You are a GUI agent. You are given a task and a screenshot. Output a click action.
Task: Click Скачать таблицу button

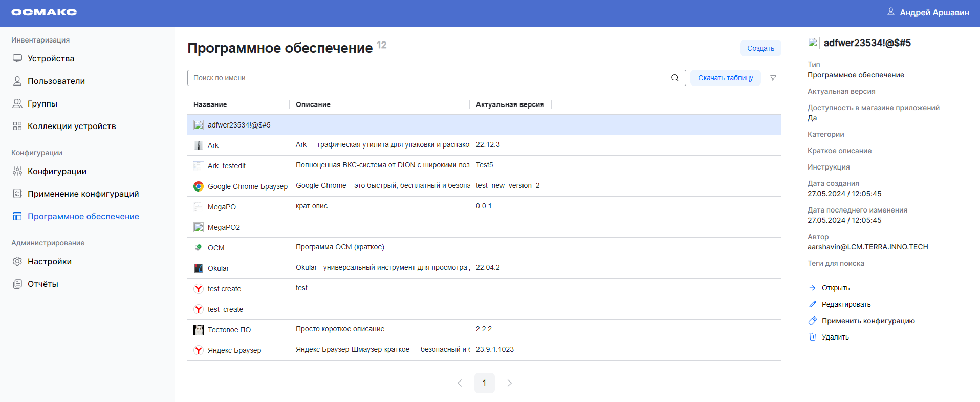725,78
